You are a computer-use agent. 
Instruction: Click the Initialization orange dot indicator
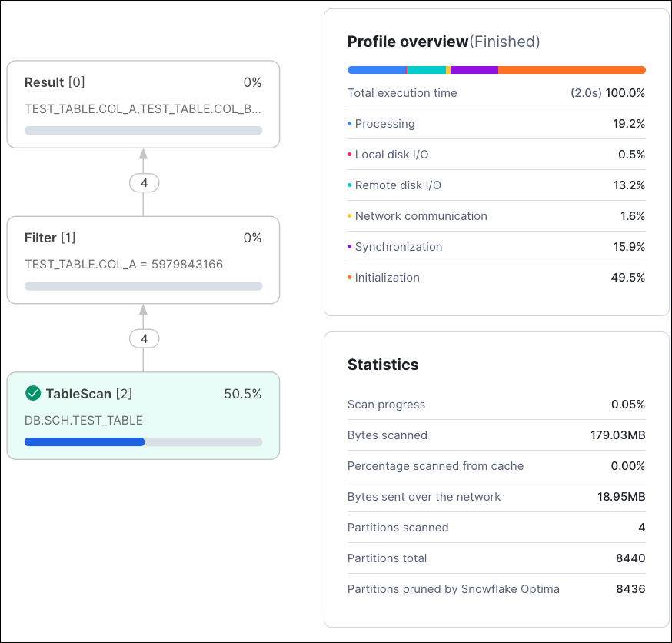tap(350, 278)
